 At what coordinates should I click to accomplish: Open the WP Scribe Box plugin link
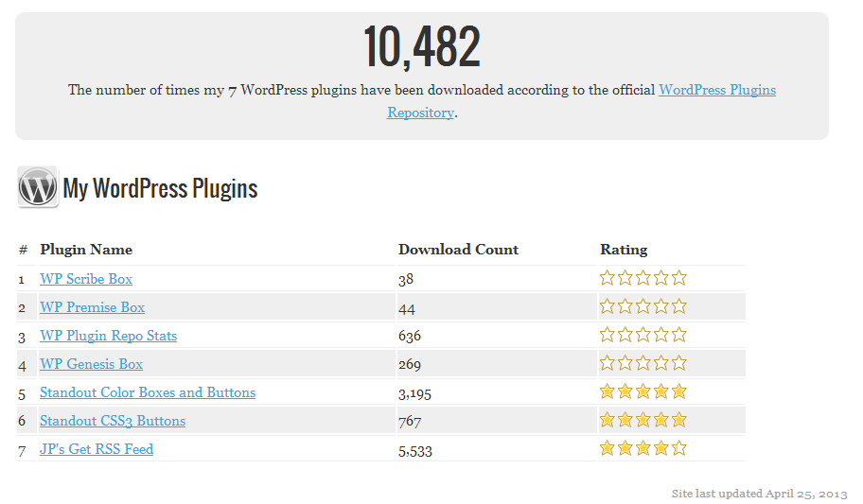(x=86, y=279)
